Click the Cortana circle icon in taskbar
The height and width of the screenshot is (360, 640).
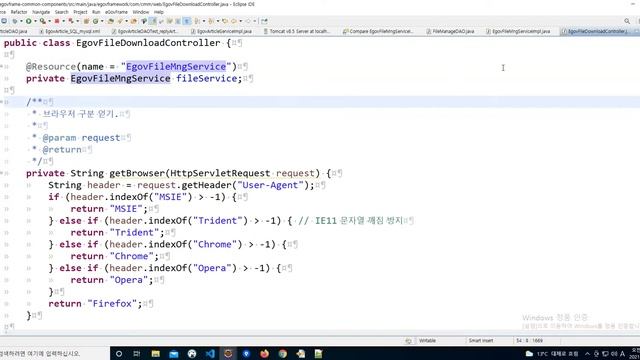[119, 353]
